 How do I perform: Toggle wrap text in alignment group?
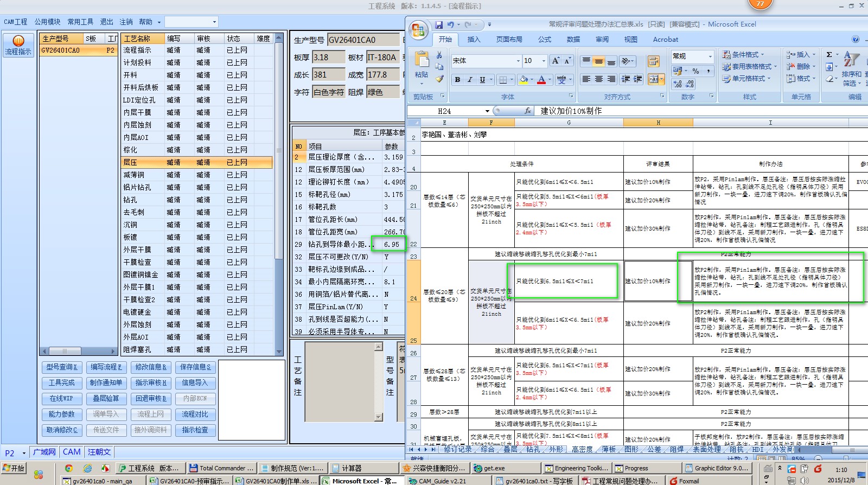click(x=654, y=61)
